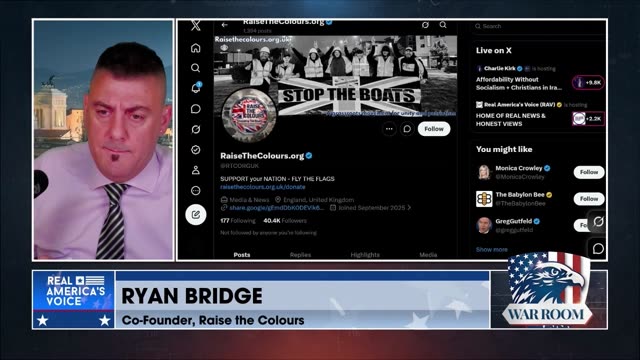This screenshot has height=360, width=640.
Task: Open More circle icon in sidebar
Action: pyautogui.click(x=196, y=191)
